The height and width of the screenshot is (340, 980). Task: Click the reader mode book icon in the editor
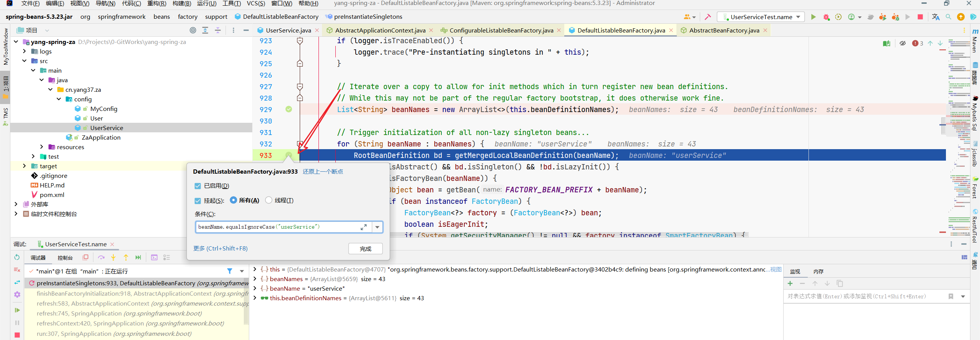[x=887, y=43]
